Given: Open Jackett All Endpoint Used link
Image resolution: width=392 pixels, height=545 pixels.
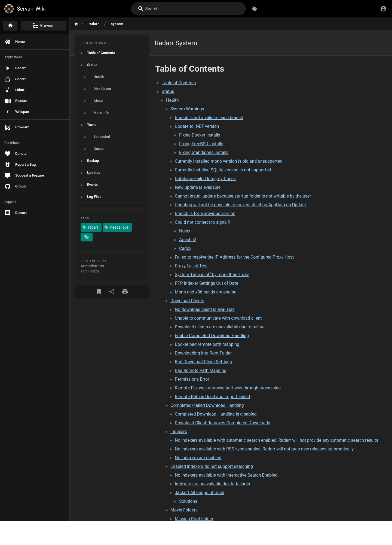Looking at the screenshot, I should (200, 493).
